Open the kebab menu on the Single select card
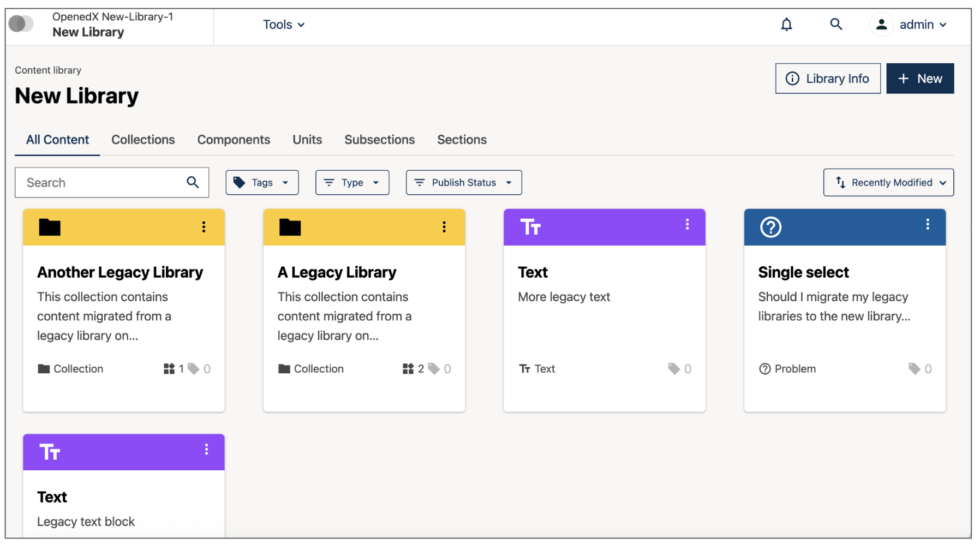Screen dimensions: 980x550 tap(927, 224)
